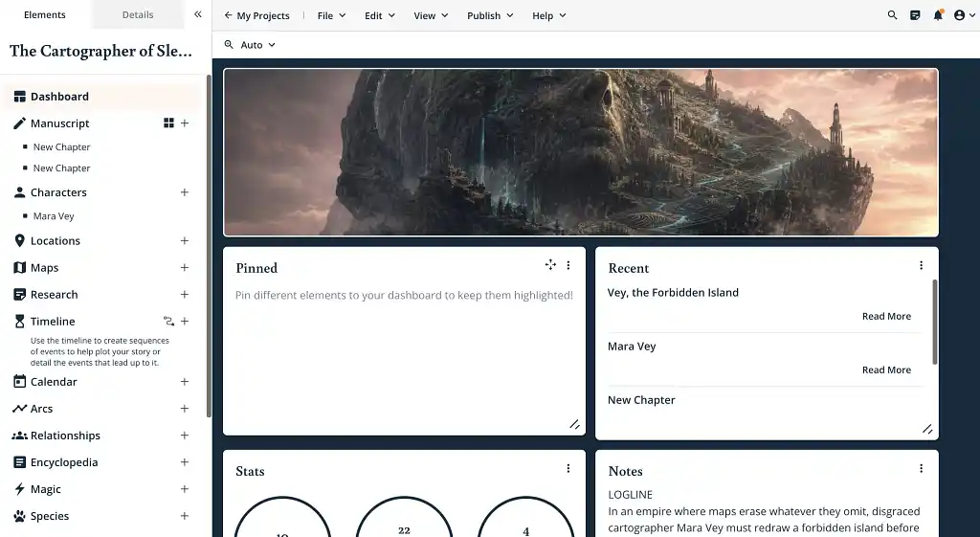Open the Stats panel options menu

[568, 468]
